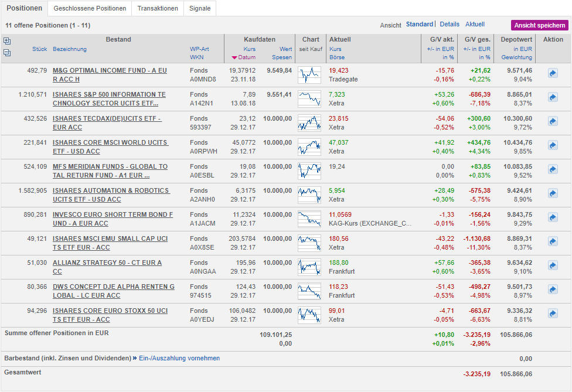572x392 pixels.
Task: Select the Signale tab
Action: tap(200, 9)
